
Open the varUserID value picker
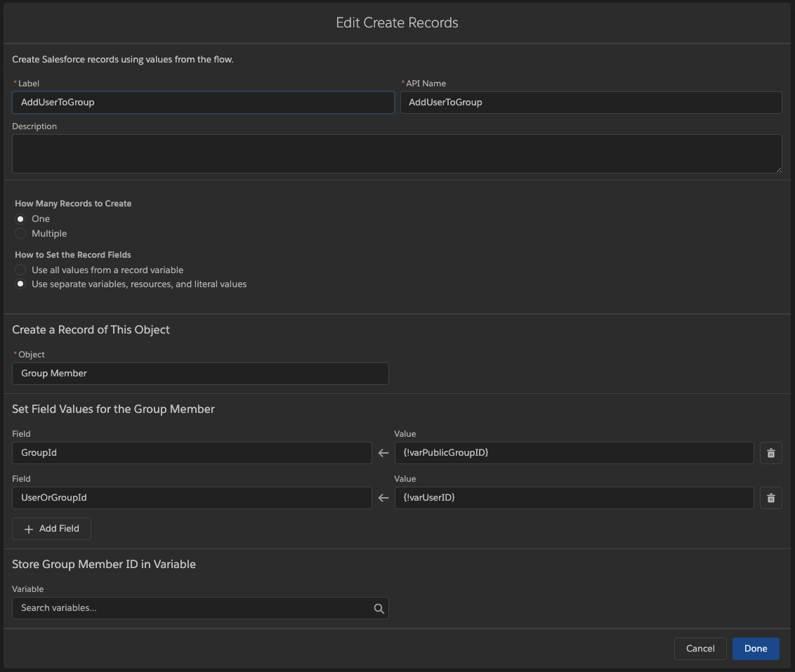click(574, 498)
